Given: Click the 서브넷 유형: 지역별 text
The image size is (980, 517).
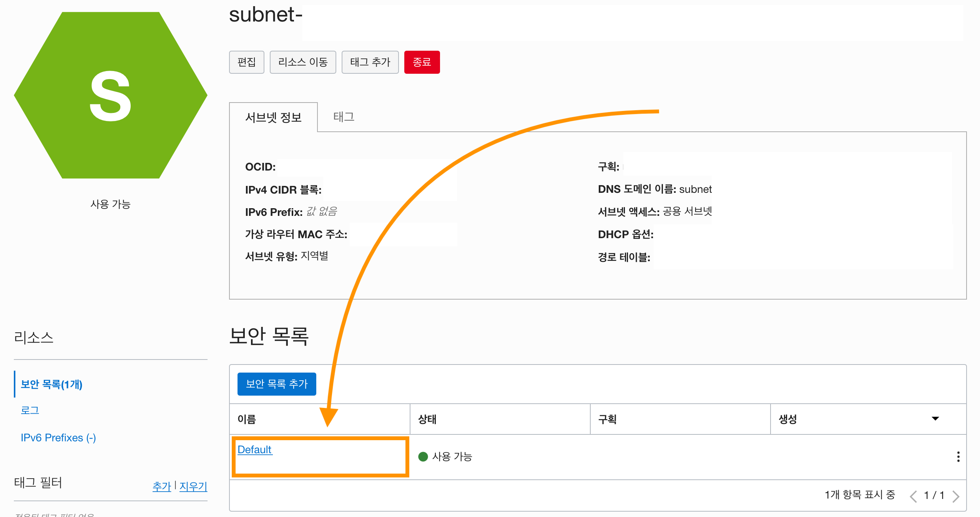Looking at the screenshot, I should coord(287,256).
